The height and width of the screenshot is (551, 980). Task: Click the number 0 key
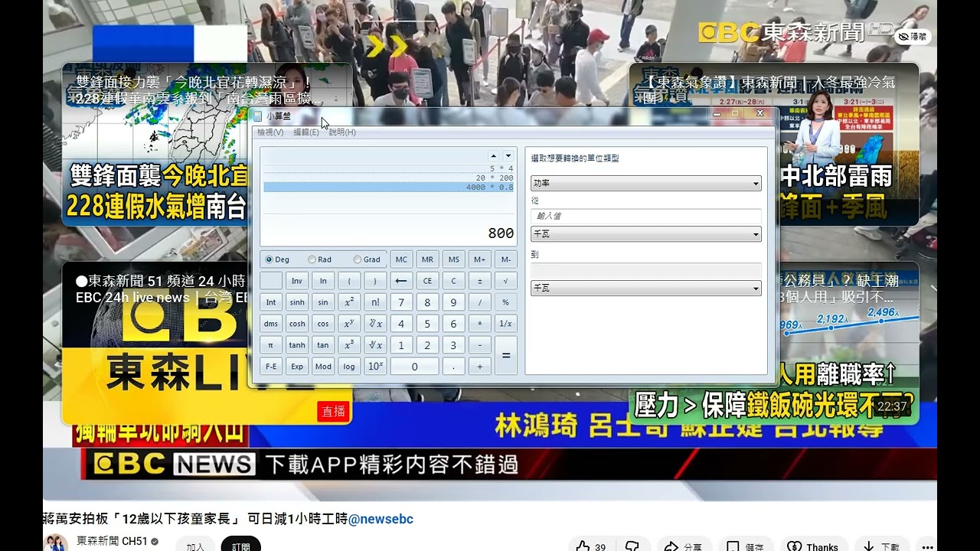click(414, 367)
